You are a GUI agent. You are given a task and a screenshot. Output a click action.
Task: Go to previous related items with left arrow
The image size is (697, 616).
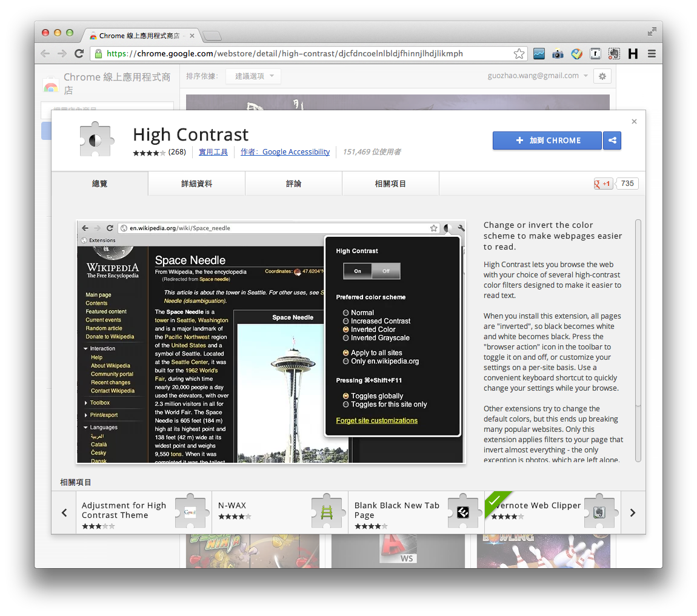click(64, 512)
